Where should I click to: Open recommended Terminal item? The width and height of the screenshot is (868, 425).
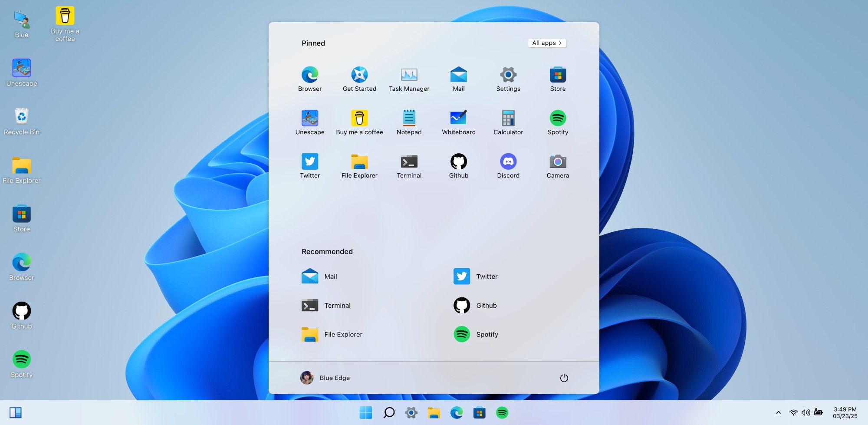[x=326, y=306]
